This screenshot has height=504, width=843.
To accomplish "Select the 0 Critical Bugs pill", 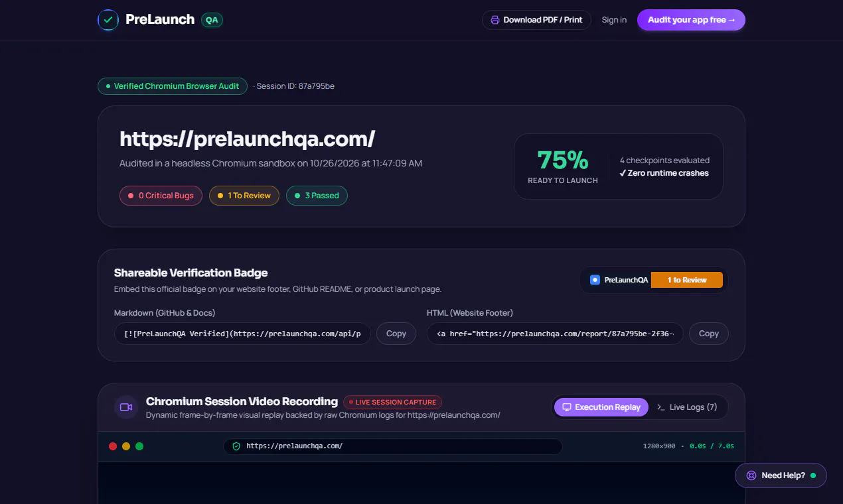I will pyautogui.click(x=161, y=196).
